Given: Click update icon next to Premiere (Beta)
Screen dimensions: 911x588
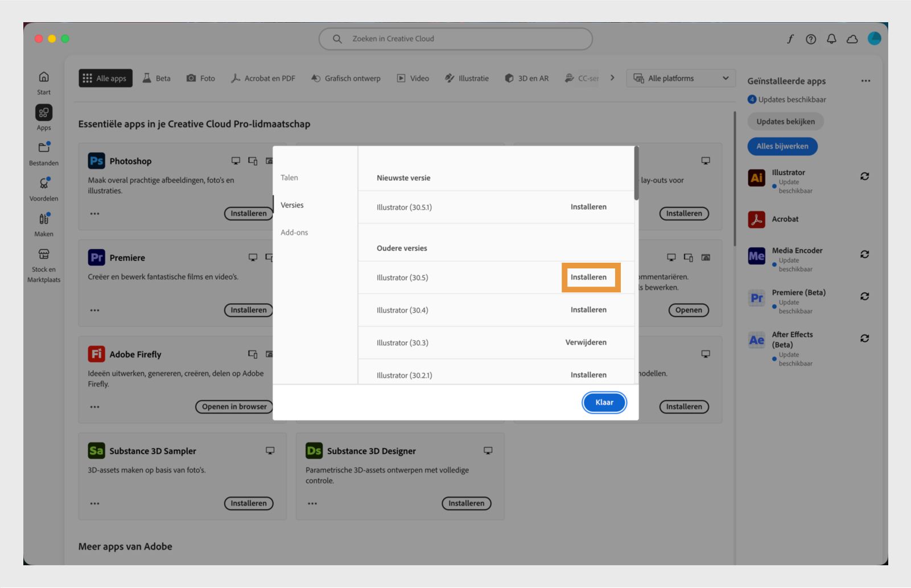Looking at the screenshot, I should pos(864,296).
